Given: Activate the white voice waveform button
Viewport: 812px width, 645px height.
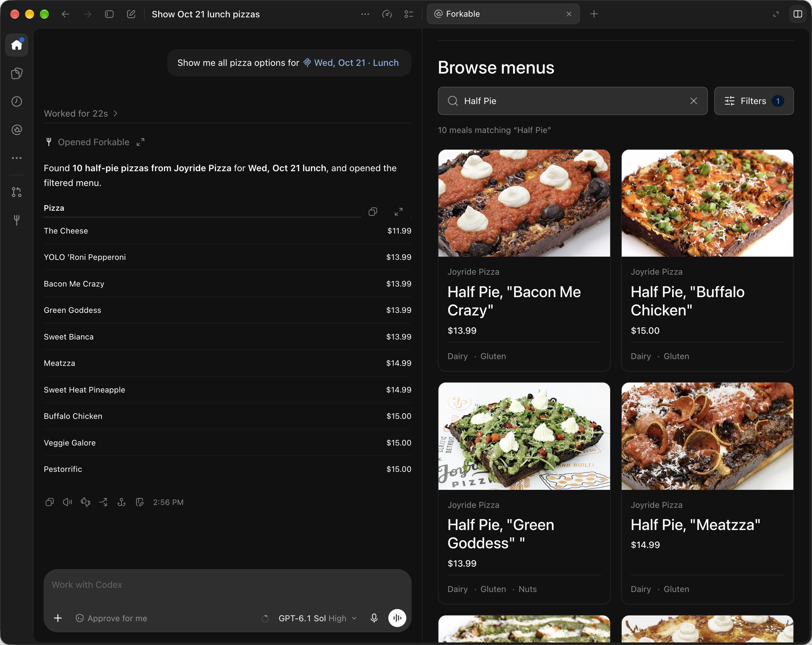Looking at the screenshot, I should (x=397, y=618).
